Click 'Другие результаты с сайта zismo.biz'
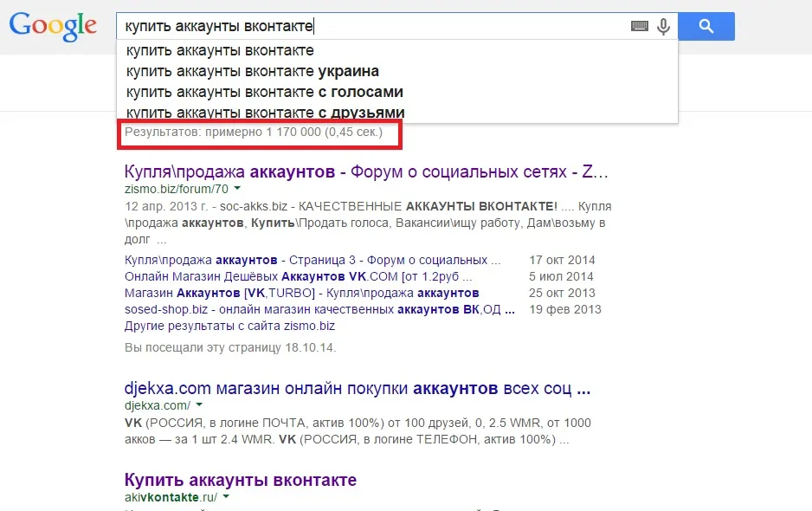 [x=229, y=326]
